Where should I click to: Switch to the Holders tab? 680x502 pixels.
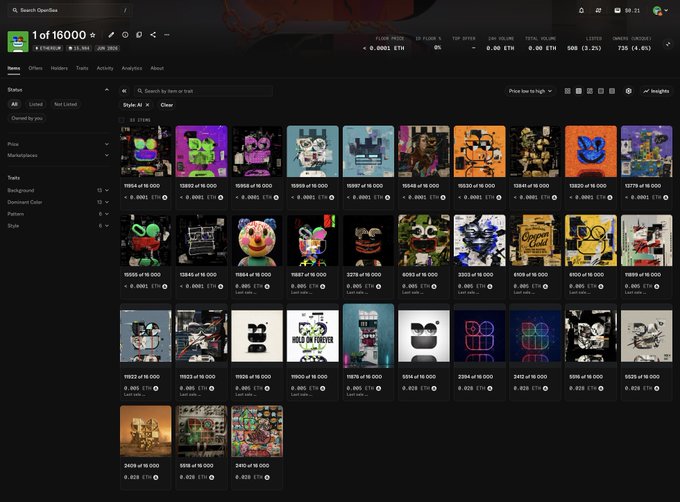pyautogui.click(x=59, y=68)
